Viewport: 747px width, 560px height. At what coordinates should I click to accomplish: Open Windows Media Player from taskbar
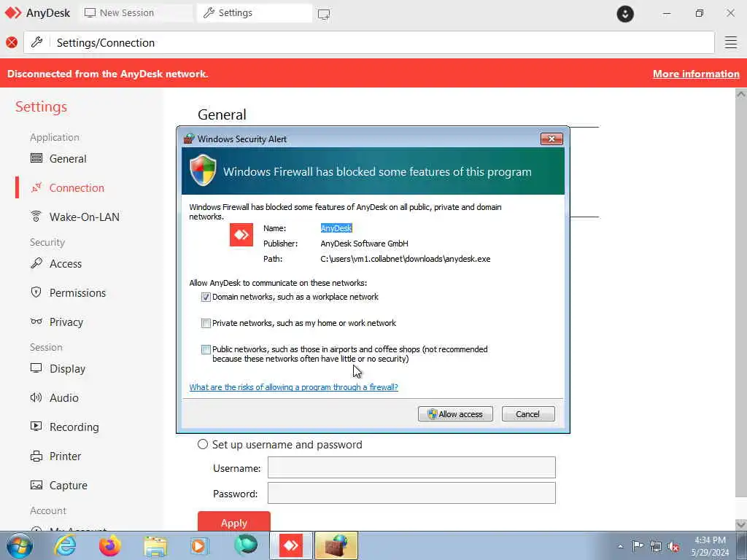click(200, 545)
